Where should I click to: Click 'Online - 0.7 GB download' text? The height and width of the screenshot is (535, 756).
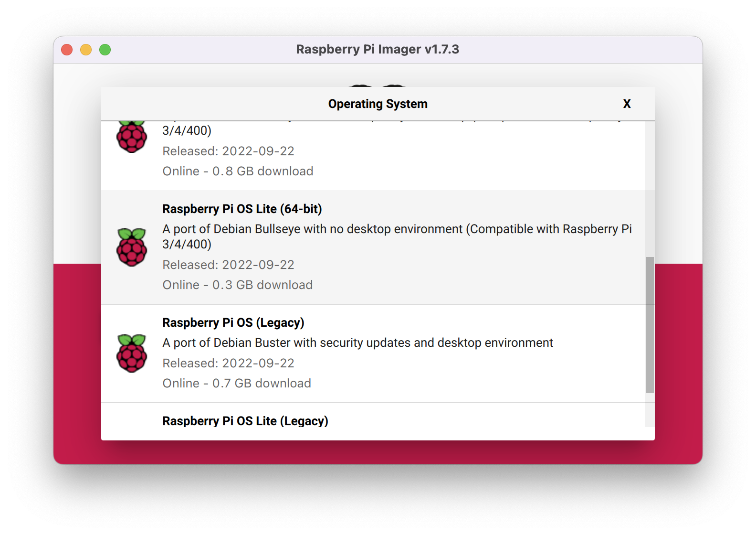pos(237,383)
